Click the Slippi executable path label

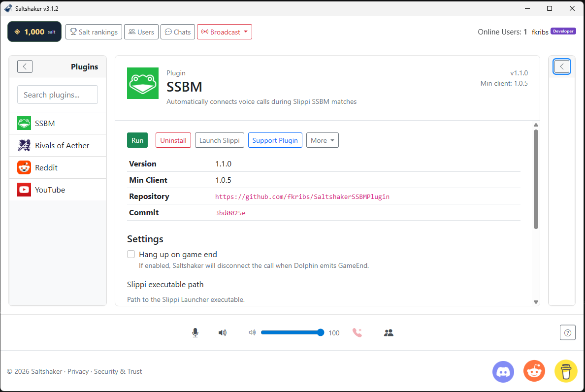pyautogui.click(x=165, y=285)
